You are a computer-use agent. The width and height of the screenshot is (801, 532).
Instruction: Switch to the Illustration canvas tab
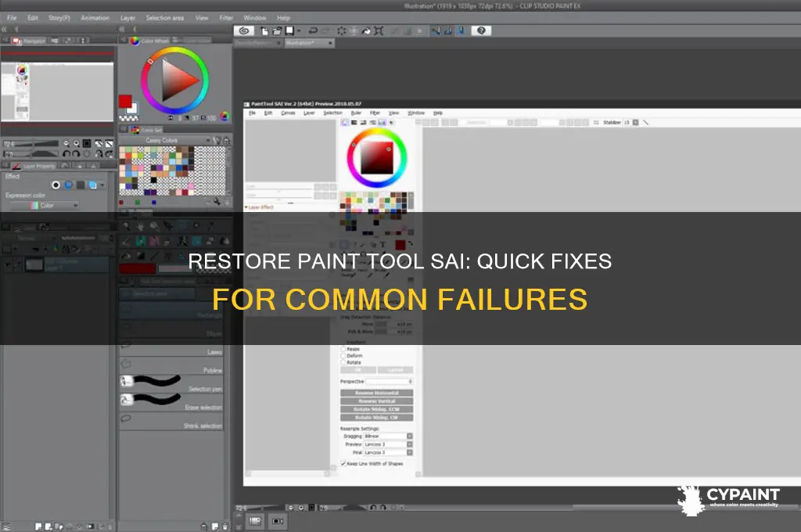tap(309, 44)
